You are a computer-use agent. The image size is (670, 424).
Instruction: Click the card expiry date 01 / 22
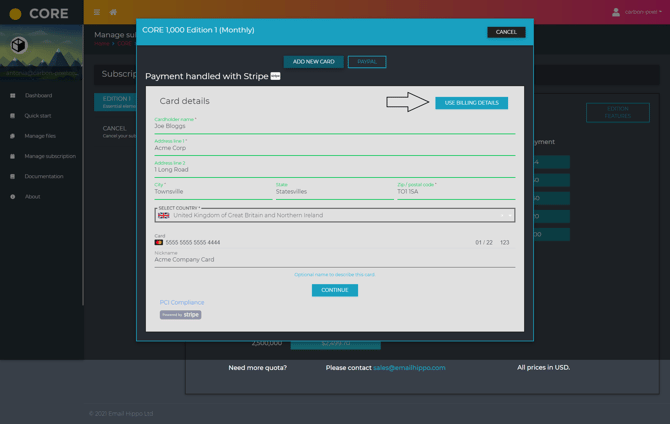[x=484, y=242]
